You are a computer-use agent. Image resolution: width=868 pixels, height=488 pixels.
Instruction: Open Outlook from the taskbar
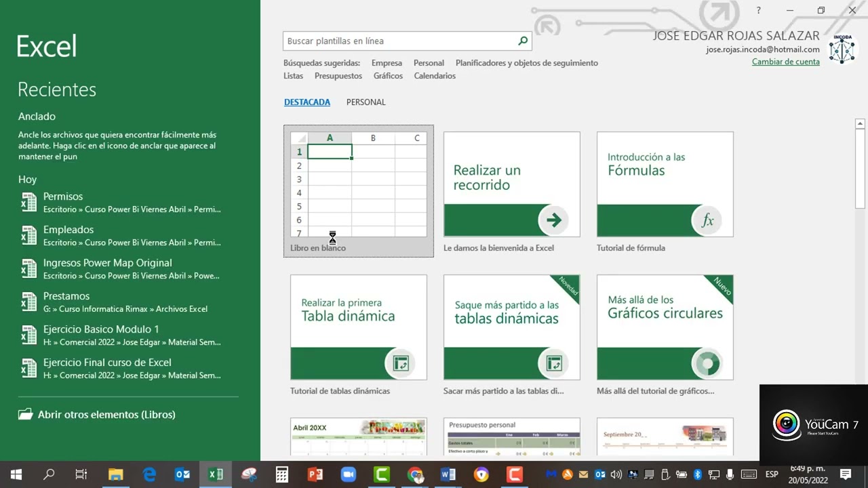182,474
